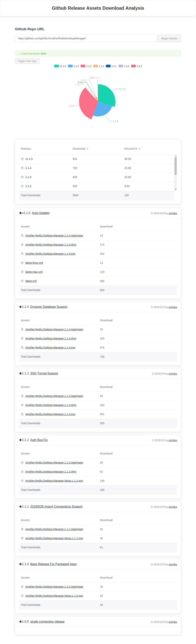
Task: Click the star icon before 1.1.2 heading
Action: [x=20, y=440]
